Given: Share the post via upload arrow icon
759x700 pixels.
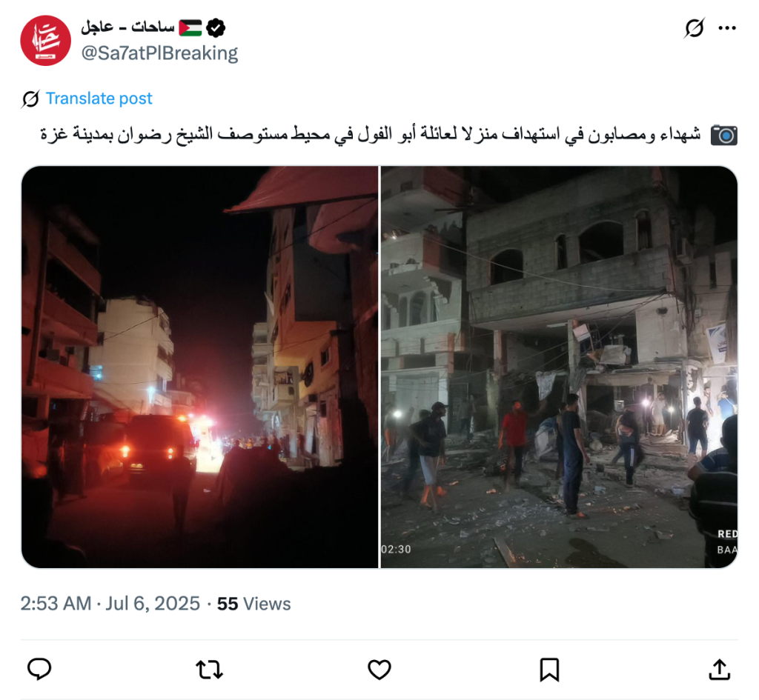Looking at the screenshot, I should click(x=719, y=670).
